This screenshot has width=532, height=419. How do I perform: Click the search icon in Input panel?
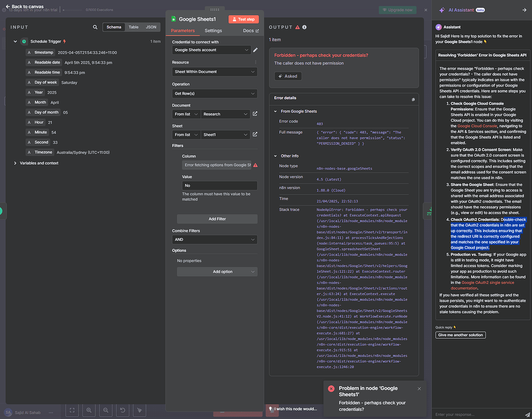[95, 27]
